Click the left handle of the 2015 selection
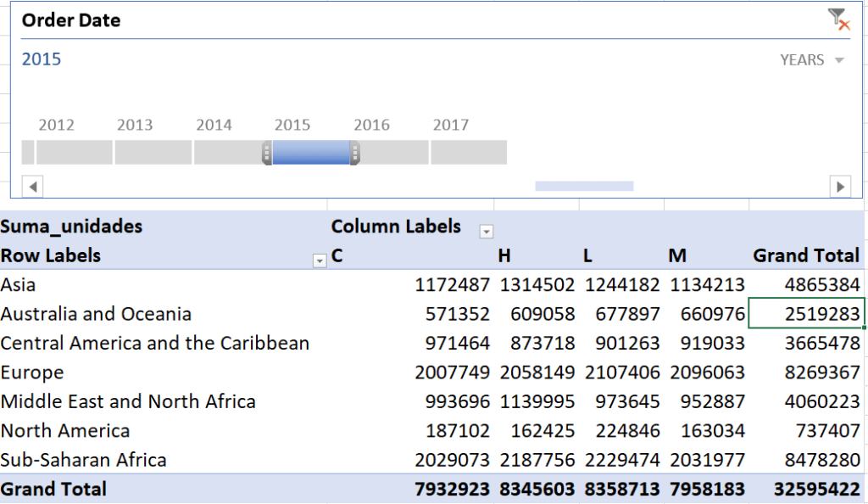This screenshot has height=504, width=868. 267,153
